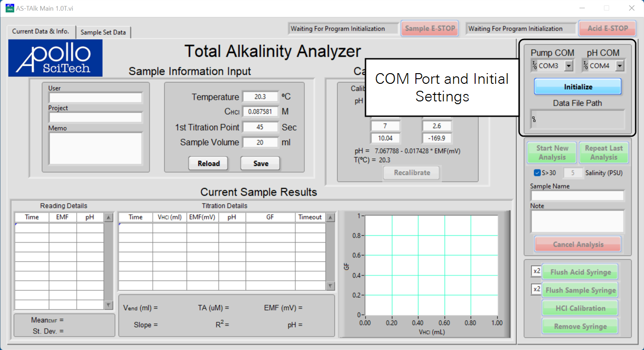Viewport: 644px width, 350px height.
Task: Click the Remove Syringe button
Action: (x=580, y=326)
